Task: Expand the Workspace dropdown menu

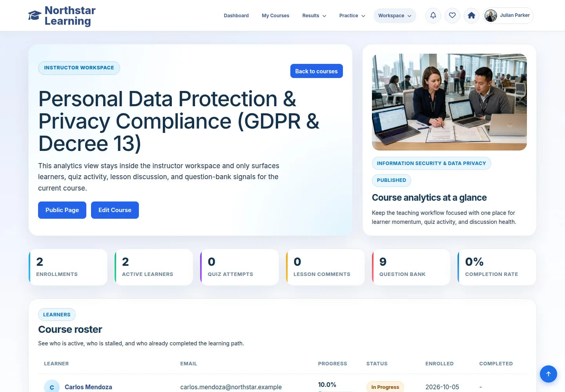Action: (395, 16)
